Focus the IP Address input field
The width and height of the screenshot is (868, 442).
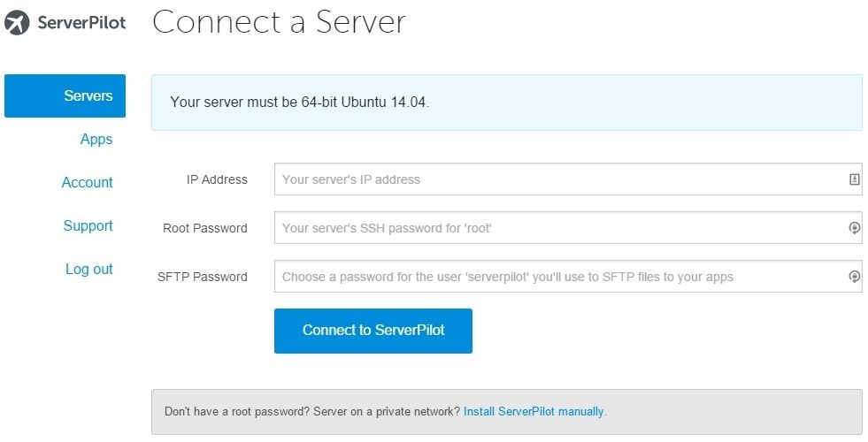coord(568,179)
